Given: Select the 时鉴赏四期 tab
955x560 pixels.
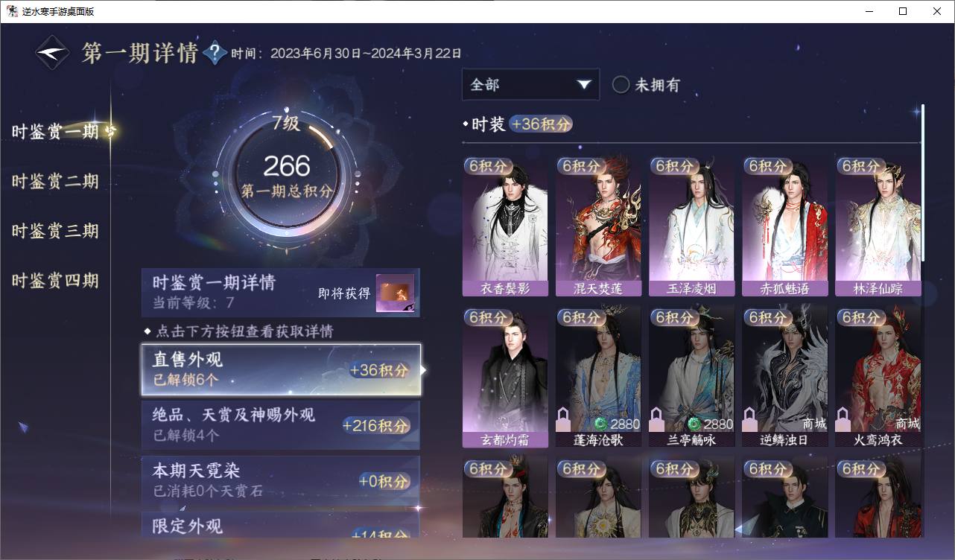Looking at the screenshot, I should (55, 281).
